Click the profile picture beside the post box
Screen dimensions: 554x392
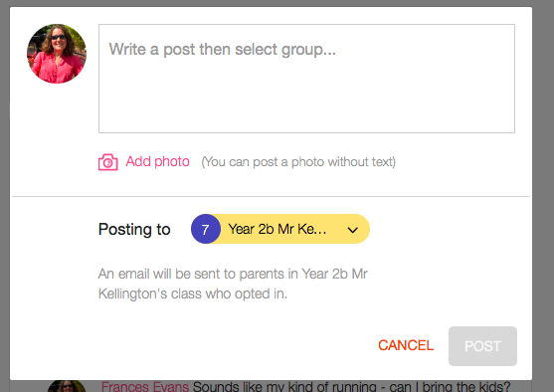point(57,54)
